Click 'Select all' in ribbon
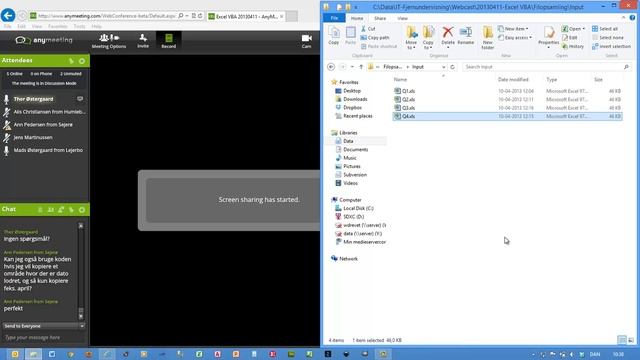 [x=605, y=29]
